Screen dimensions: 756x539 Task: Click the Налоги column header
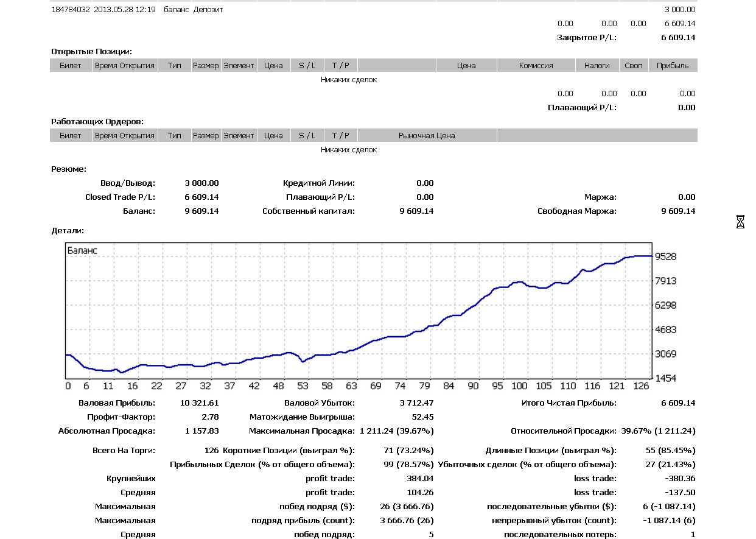coord(597,65)
